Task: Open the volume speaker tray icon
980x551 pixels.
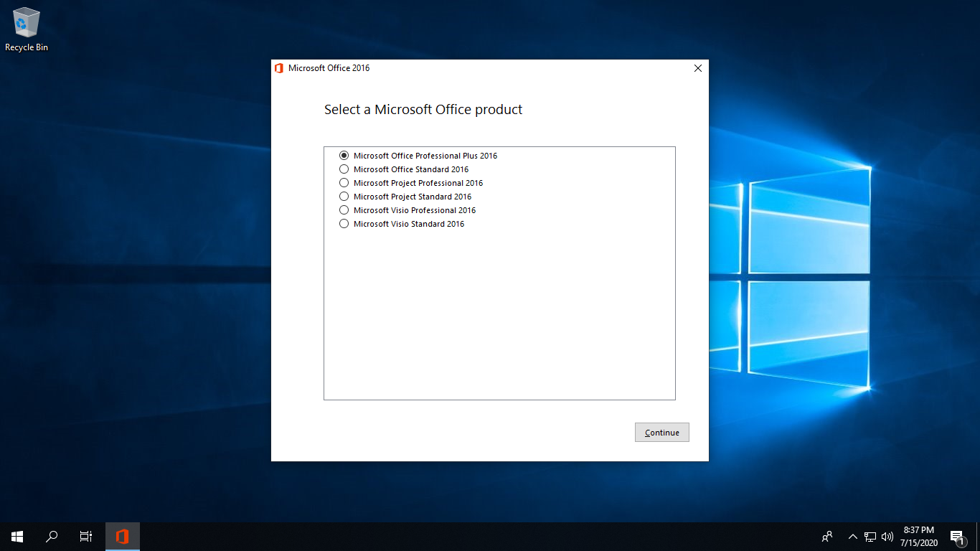Action: [887, 536]
